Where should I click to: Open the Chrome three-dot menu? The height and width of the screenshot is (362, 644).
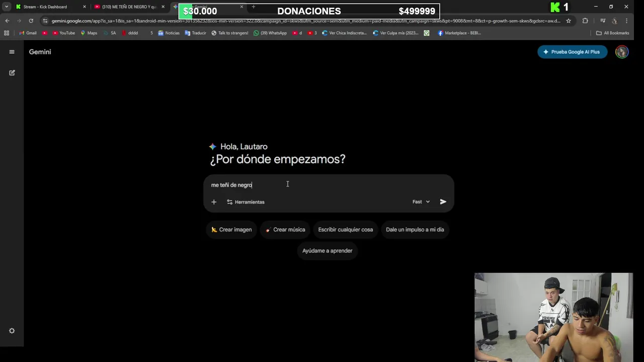pos(626,21)
